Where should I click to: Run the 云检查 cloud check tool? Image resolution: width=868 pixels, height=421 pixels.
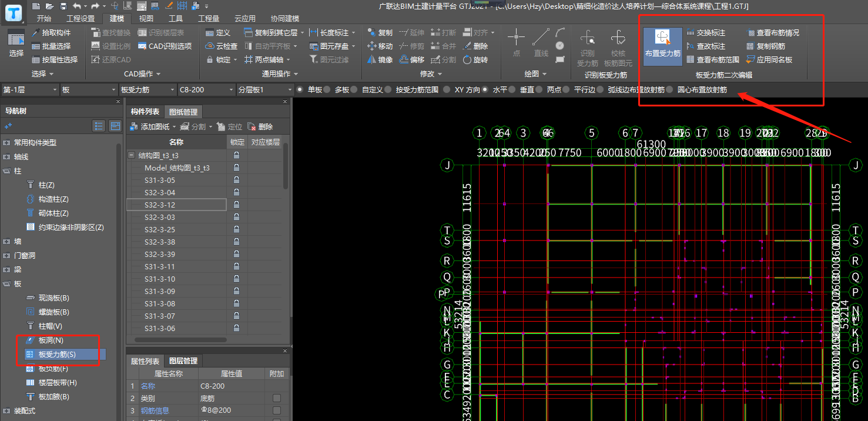click(222, 46)
